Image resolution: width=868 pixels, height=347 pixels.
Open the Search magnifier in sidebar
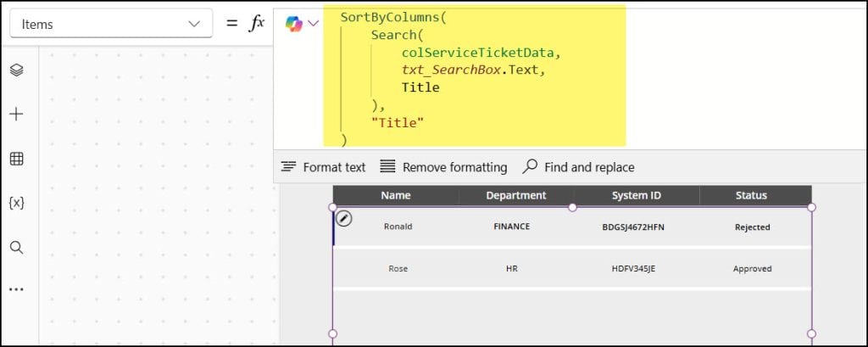[17, 247]
